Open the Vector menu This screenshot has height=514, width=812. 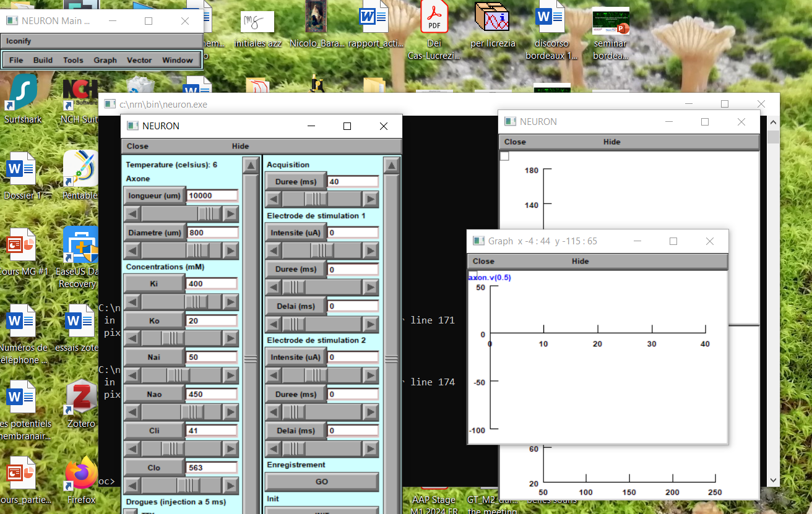click(x=139, y=60)
